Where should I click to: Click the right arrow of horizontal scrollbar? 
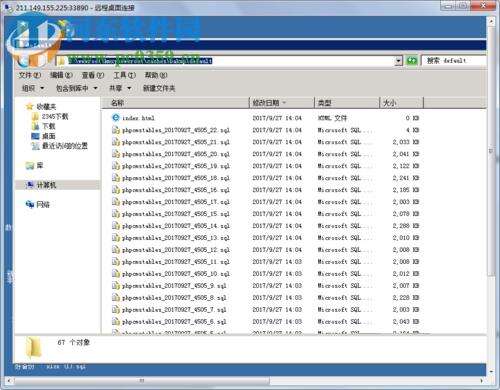[x=482, y=380]
